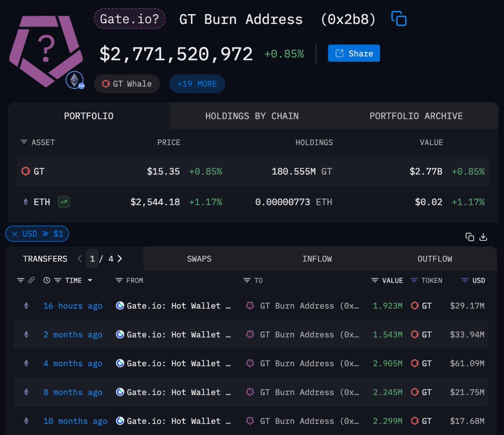The height and width of the screenshot is (435, 504).
Task: Click the $17.68M USD amount
Action: tap(467, 421)
